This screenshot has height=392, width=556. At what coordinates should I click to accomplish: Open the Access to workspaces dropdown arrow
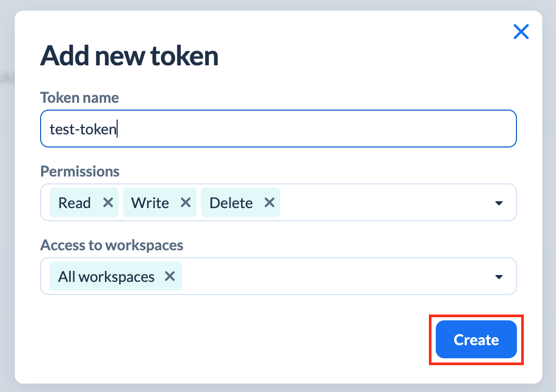pos(499,277)
